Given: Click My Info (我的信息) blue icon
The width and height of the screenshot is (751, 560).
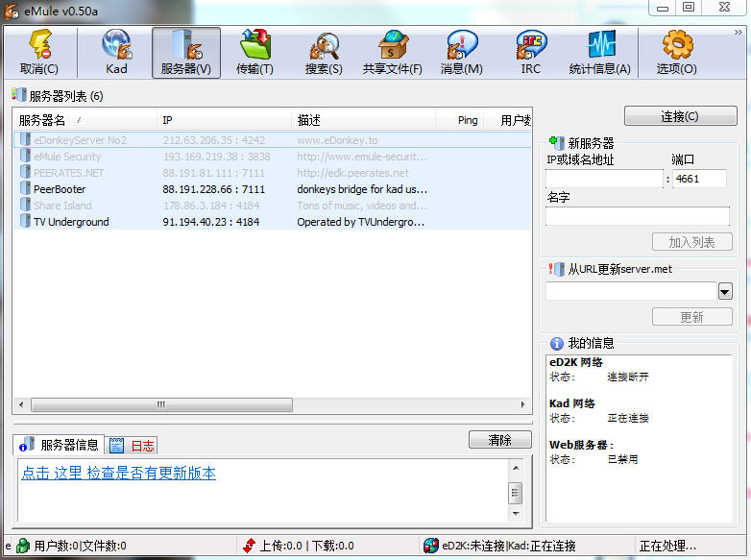Looking at the screenshot, I should 557,344.
